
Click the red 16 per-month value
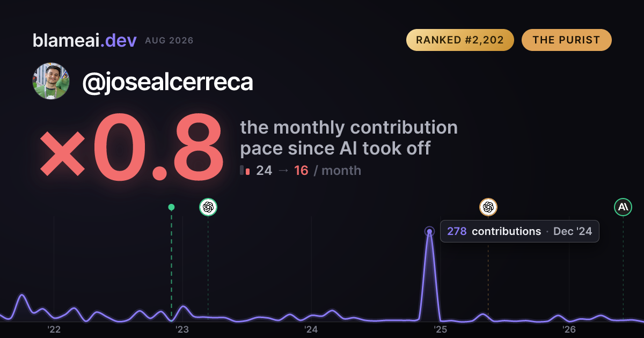301,171
